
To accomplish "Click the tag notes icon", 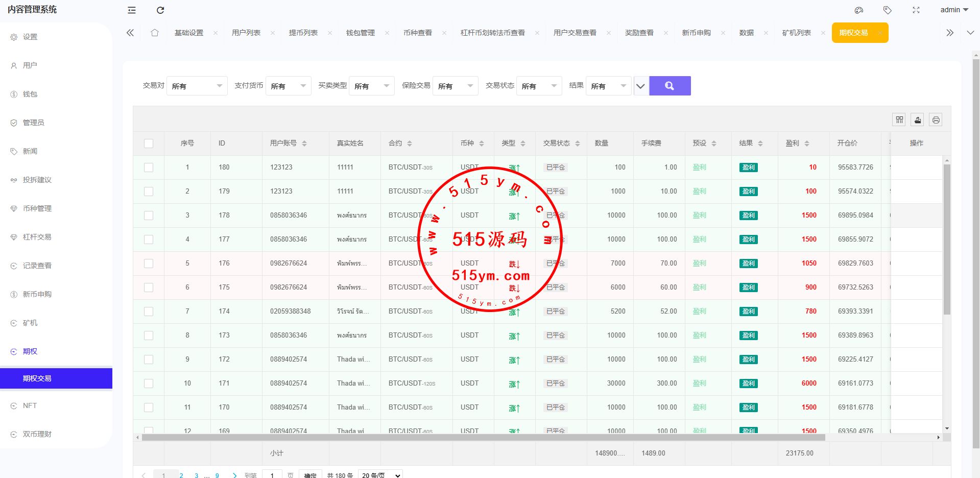I will pos(888,10).
